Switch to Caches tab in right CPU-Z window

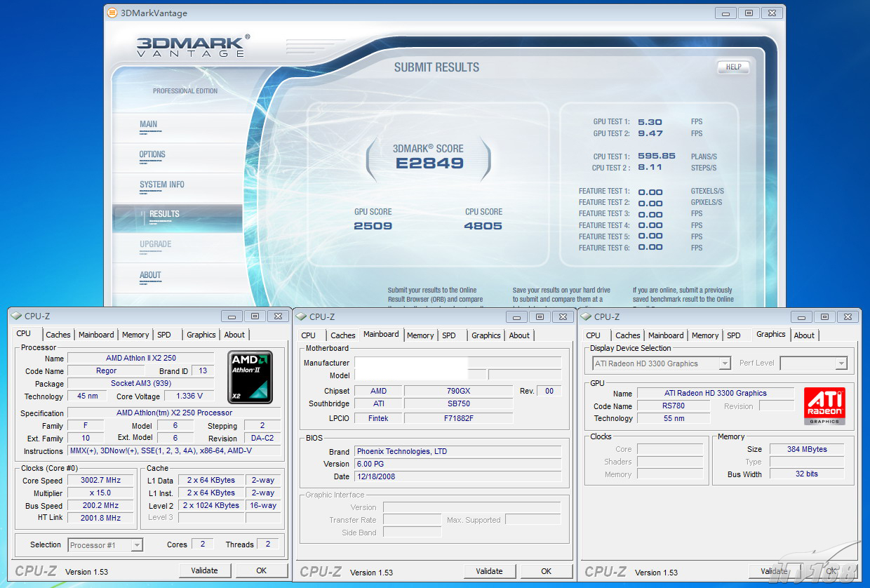pyautogui.click(x=628, y=335)
